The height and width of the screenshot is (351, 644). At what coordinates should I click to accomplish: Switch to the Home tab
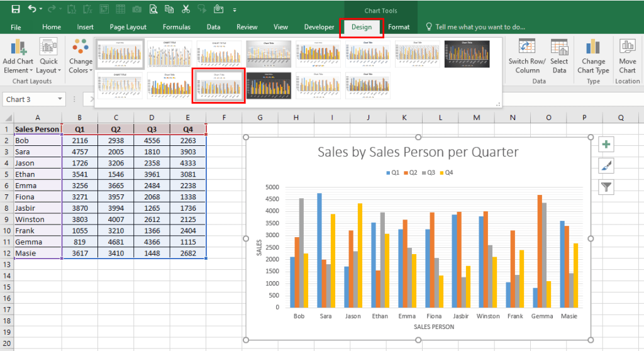52,27
